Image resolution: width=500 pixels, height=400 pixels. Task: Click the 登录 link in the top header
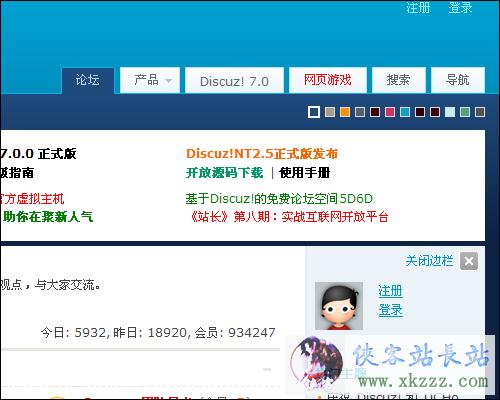(x=460, y=7)
